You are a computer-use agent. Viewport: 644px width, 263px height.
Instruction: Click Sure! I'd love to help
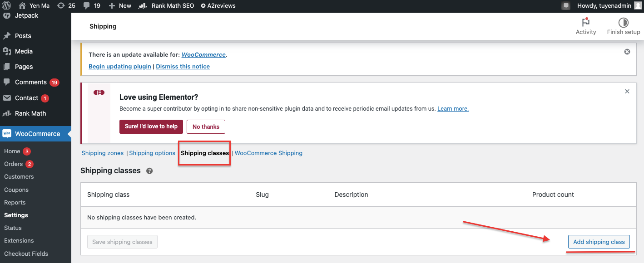tap(151, 127)
